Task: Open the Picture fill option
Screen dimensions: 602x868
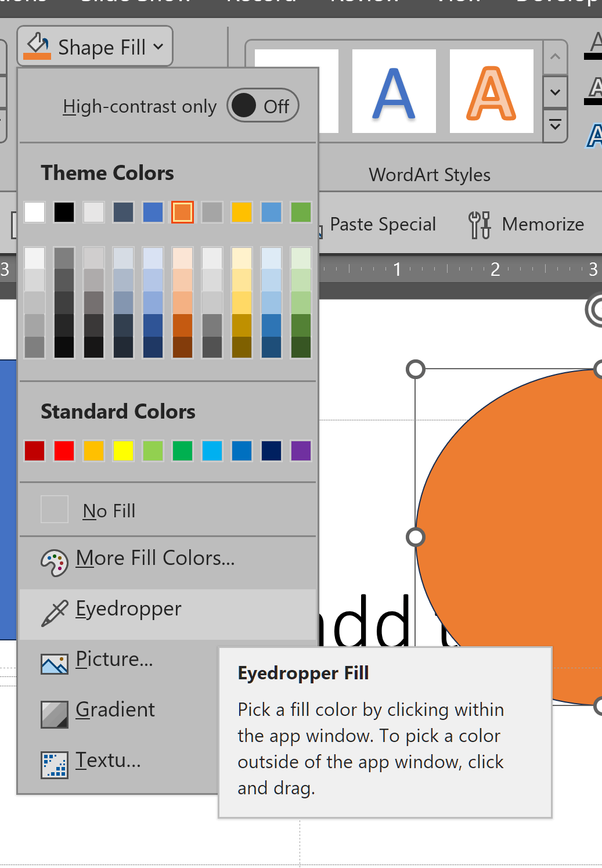Action: click(114, 659)
